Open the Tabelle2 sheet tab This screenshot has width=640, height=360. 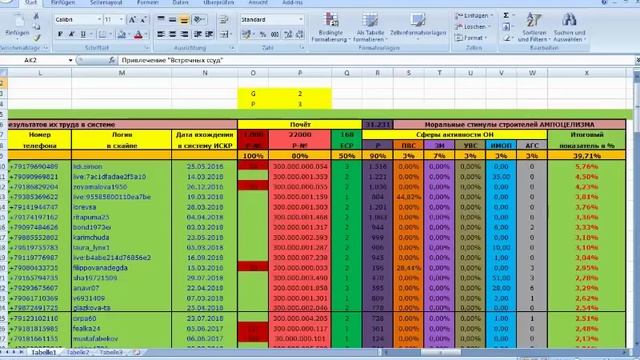[78, 352]
